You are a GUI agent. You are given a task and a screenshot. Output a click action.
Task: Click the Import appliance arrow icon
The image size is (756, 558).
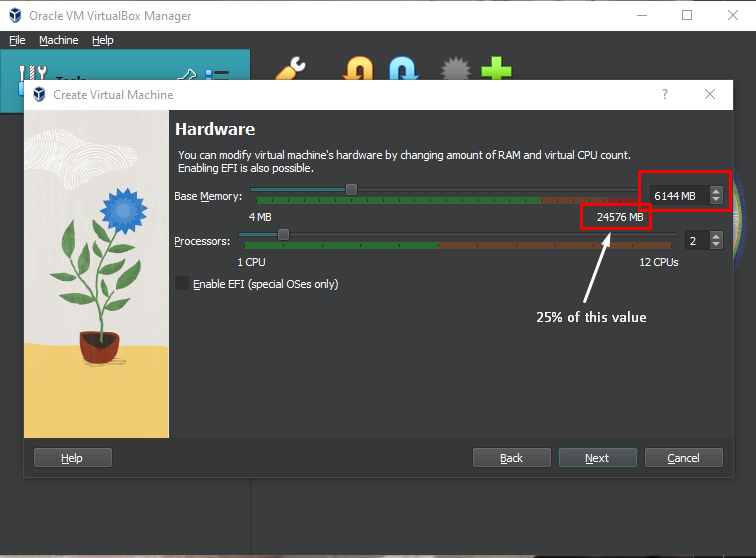(357, 69)
